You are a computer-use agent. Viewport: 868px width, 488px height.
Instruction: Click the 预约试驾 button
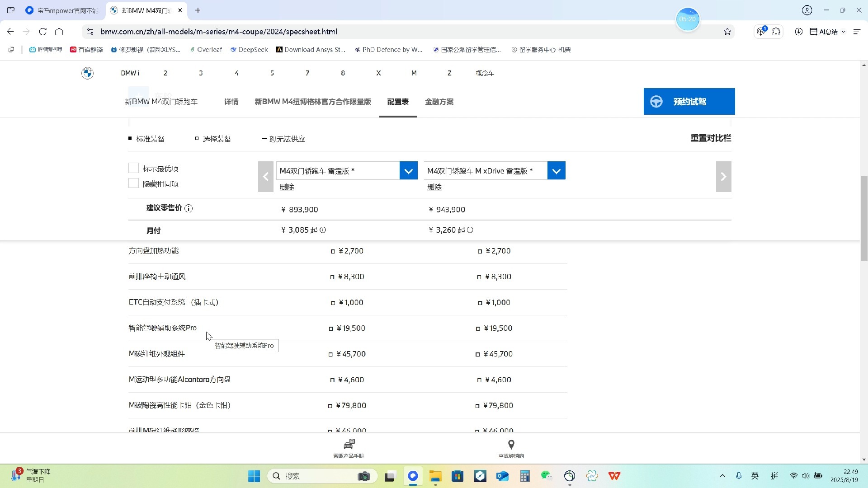click(689, 102)
